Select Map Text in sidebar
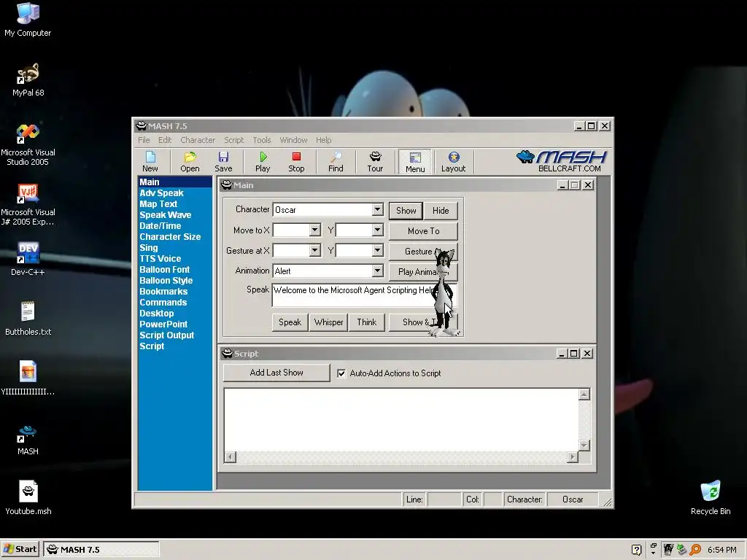 pyautogui.click(x=158, y=204)
